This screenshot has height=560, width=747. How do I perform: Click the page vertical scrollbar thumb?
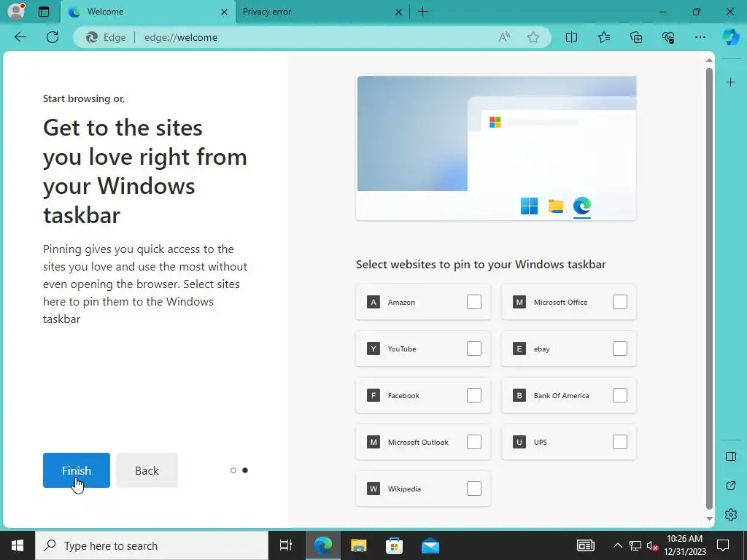(x=709, y=289)
